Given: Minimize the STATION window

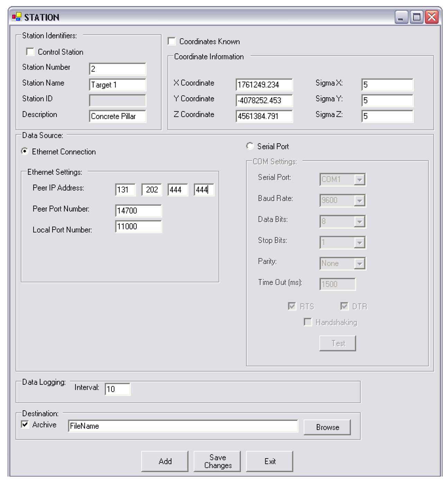Looking at the screenshot, I should (x=401, y=17).
